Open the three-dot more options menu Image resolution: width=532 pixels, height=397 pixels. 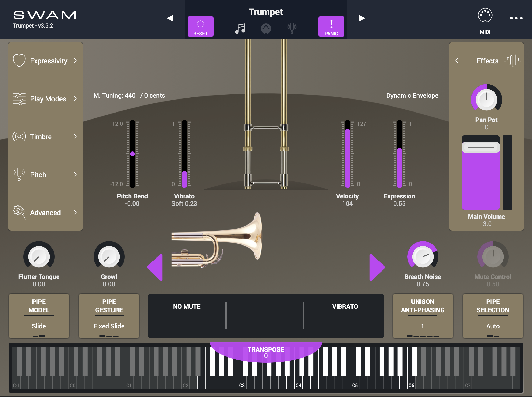click(516, 18)
